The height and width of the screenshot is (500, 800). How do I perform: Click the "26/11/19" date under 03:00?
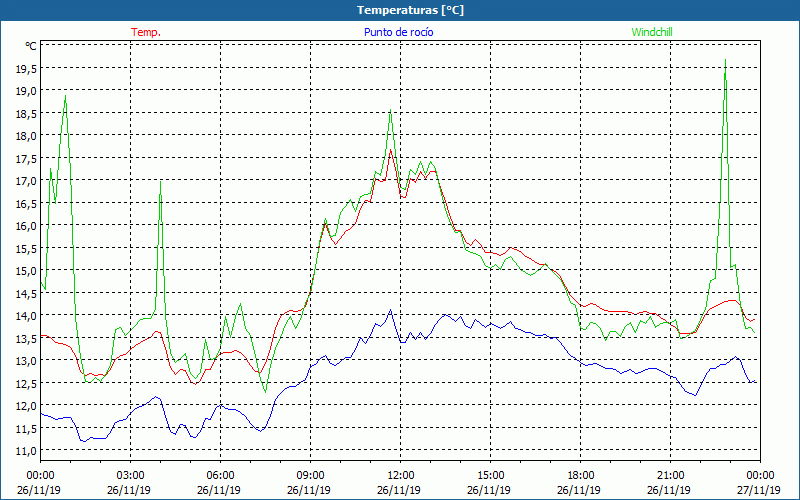pos(129,490)
